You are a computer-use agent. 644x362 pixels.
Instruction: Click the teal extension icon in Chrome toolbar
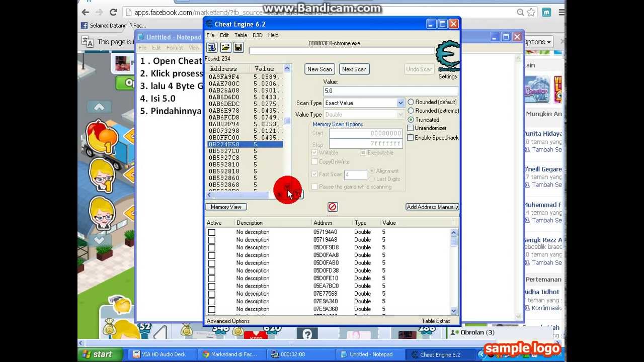coord(546,13)
